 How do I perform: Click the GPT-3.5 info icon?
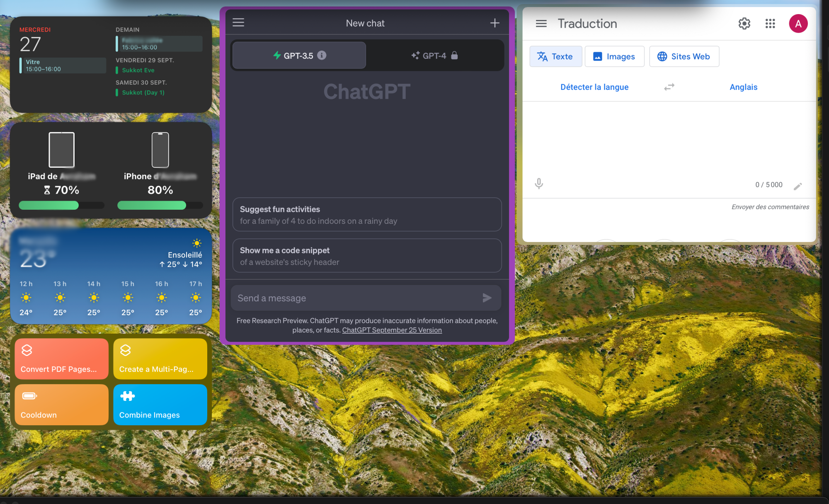click(322, 55)
